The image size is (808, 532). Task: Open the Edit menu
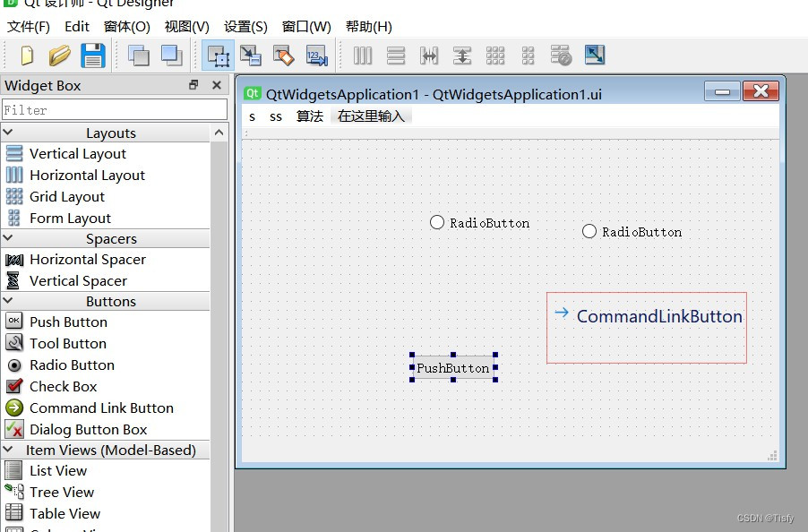(77, 26)
